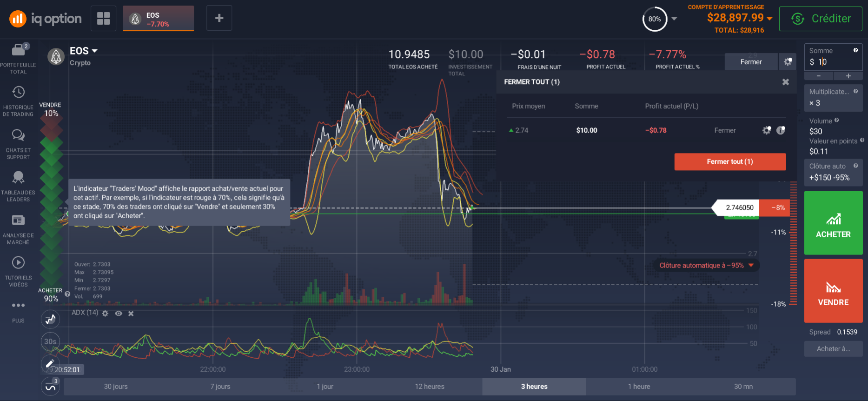Open settings gear in $10.00 position row
Viewport: 868px width, 401px height.
coord(767,130)
